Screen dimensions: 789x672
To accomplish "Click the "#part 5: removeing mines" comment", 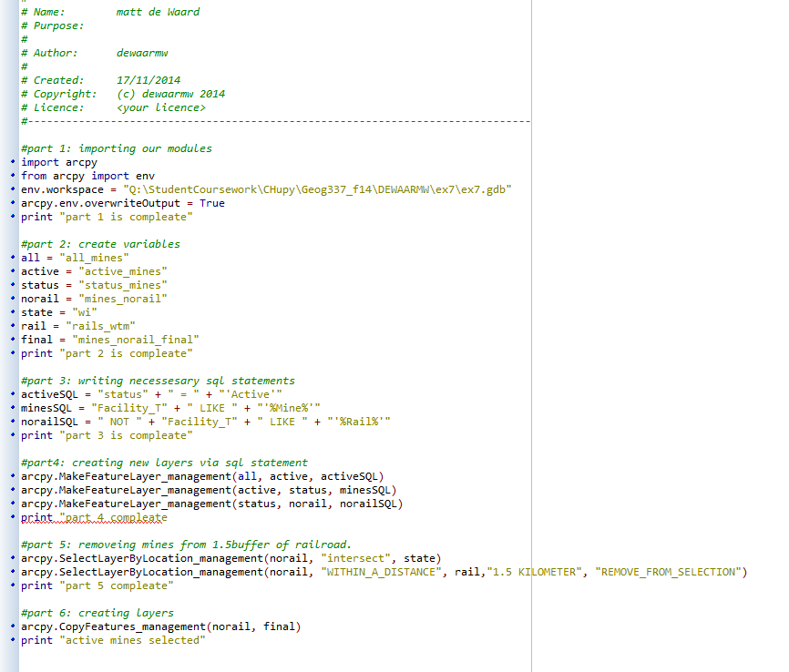I will pos(186,545).
